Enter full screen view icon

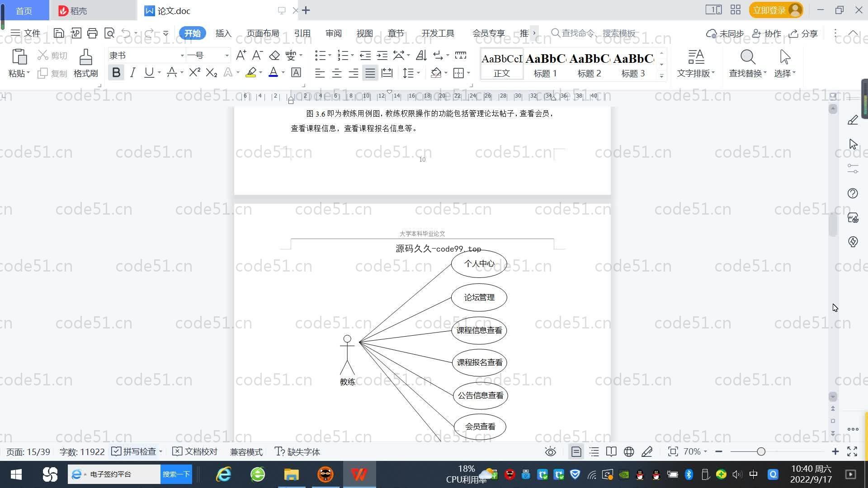click(x=852, y=451)
